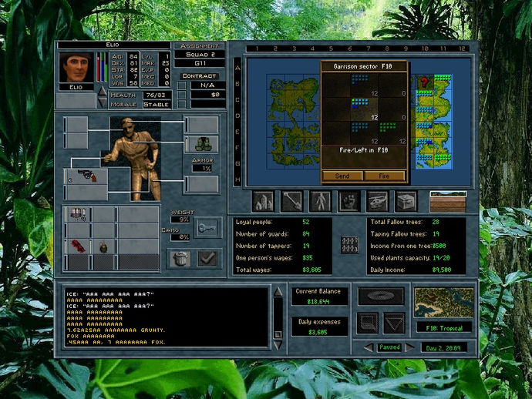The image size is (532, 399).
Task: Click the Fire button in garrison popup
Action: (384, 176)
